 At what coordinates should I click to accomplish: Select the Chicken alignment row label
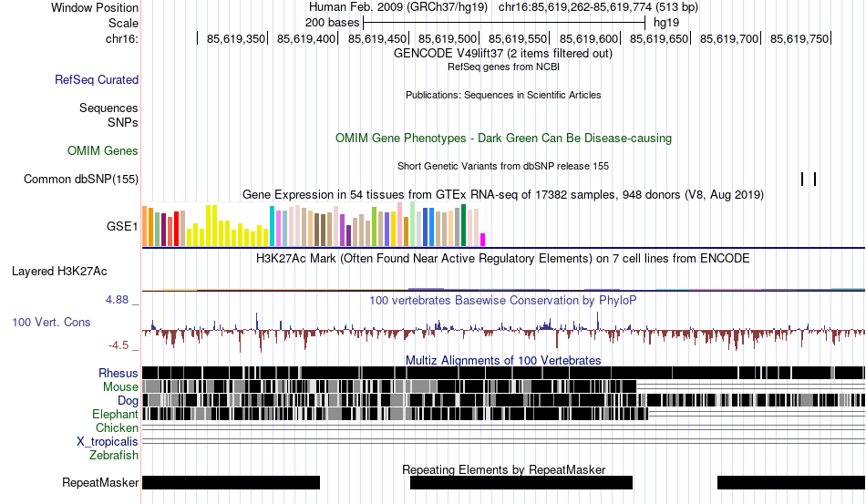117,427
